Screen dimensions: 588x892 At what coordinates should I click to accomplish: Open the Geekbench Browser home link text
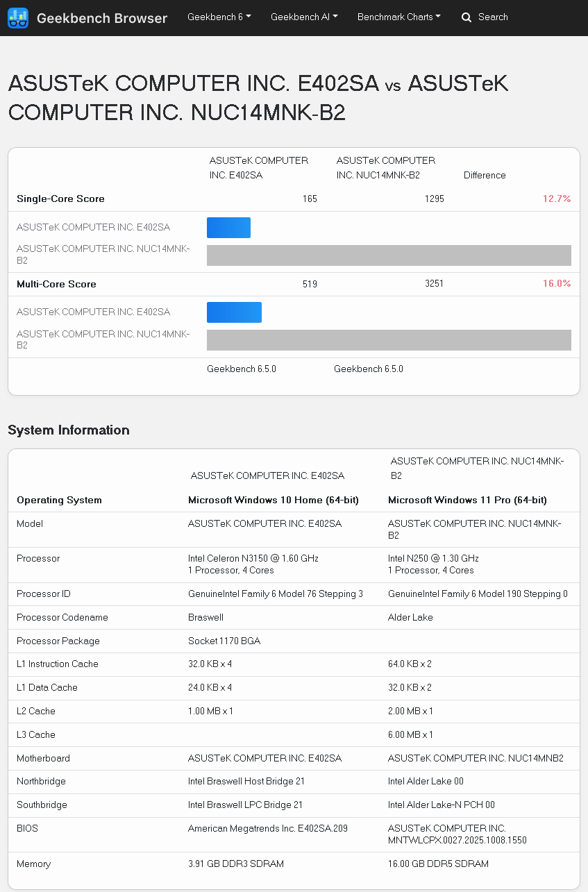coord(102,18)
